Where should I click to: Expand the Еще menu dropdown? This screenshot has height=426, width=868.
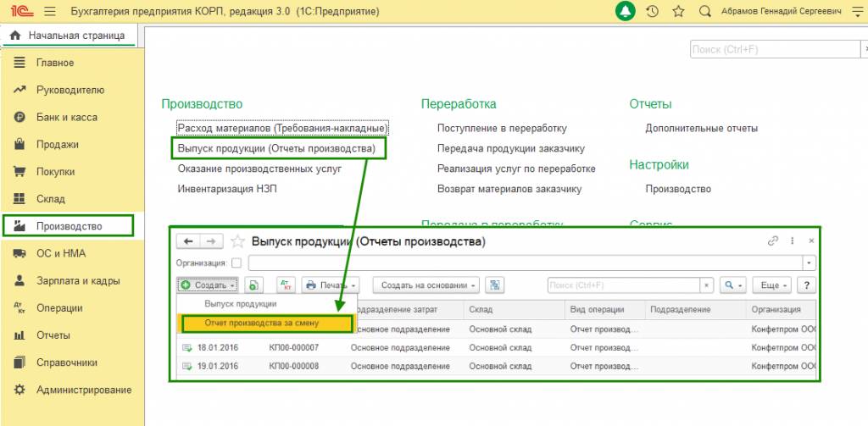click(x=773, y=285)
